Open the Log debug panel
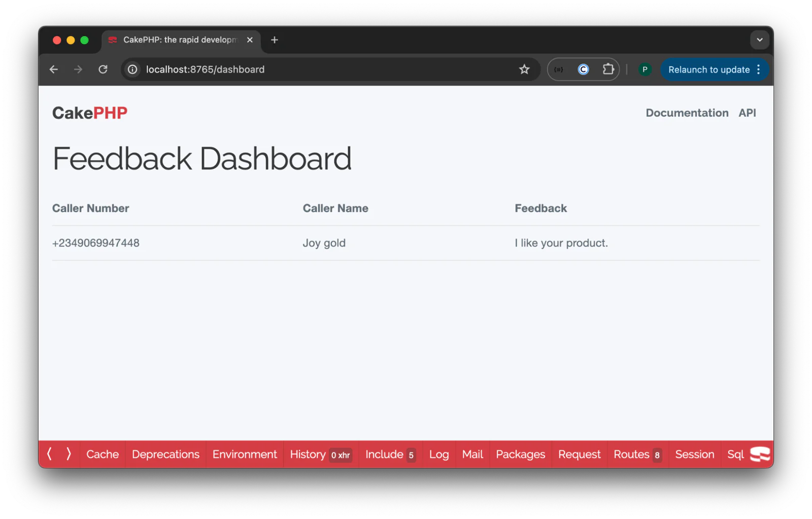The height and width of the screenshot is (519, 812). click(439, 454)
